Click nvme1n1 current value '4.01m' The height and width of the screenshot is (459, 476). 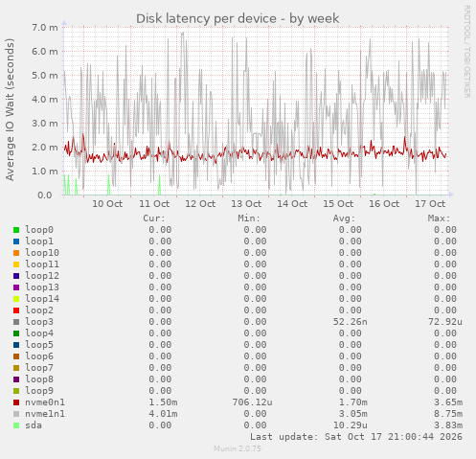click(163, 414)
